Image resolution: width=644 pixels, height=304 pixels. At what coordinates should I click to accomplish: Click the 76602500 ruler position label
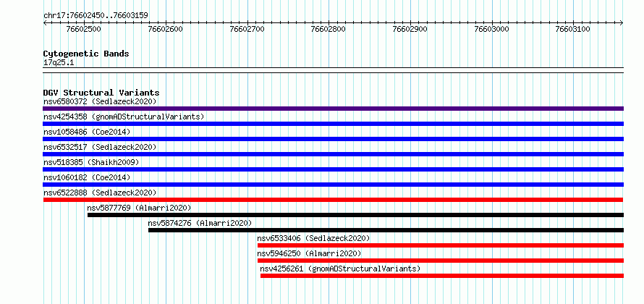84,29
